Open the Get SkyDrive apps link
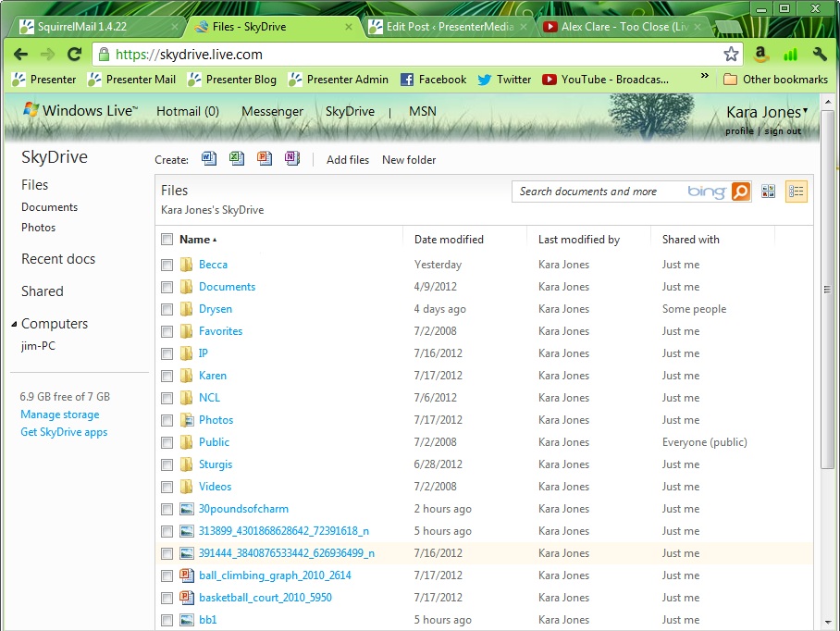Image resolution: width=840 pixels, height=631 pixels. 64,432
